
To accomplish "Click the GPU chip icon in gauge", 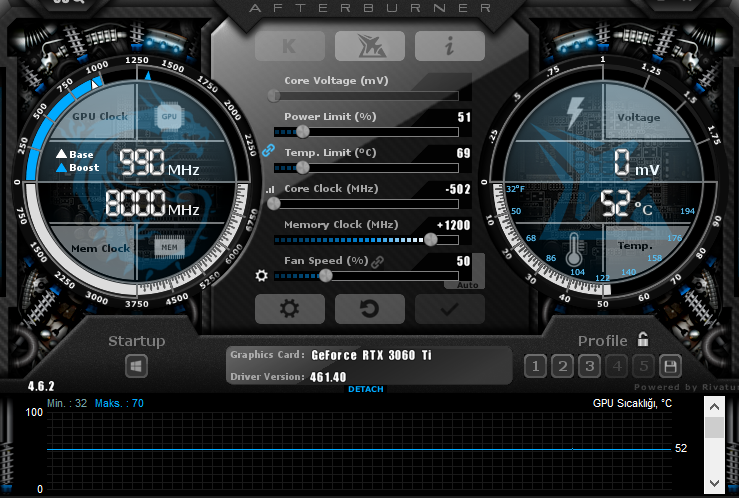I will (x=169, y=116).
